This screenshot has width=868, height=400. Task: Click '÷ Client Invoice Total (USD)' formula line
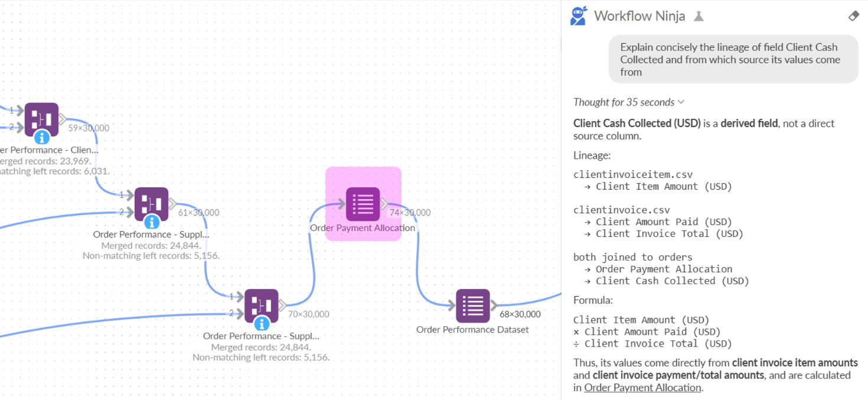pos(652,344)
